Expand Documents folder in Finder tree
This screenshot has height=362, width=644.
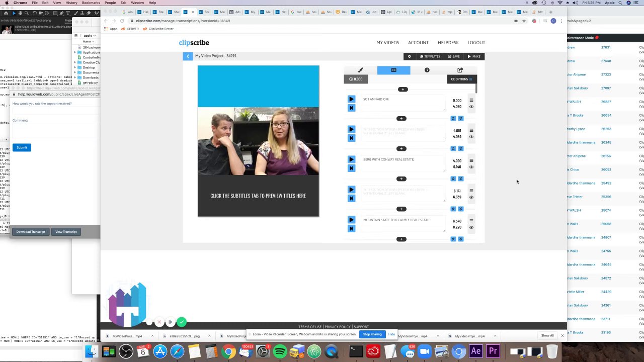(x=75, y=72)
